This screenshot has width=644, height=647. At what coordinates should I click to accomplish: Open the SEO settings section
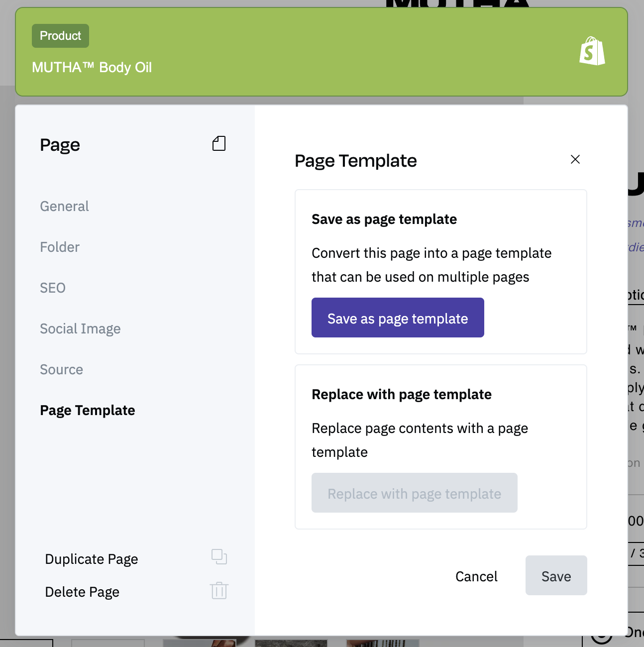point(53,288)
